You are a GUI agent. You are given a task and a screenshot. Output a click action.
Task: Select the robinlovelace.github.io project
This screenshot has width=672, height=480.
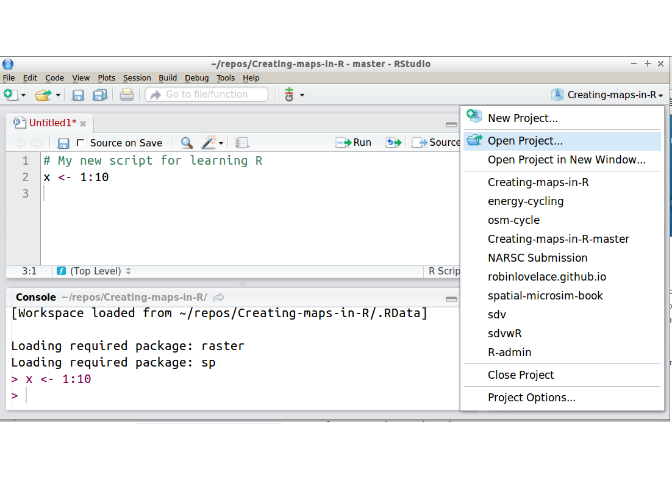[x=562, y=277]
